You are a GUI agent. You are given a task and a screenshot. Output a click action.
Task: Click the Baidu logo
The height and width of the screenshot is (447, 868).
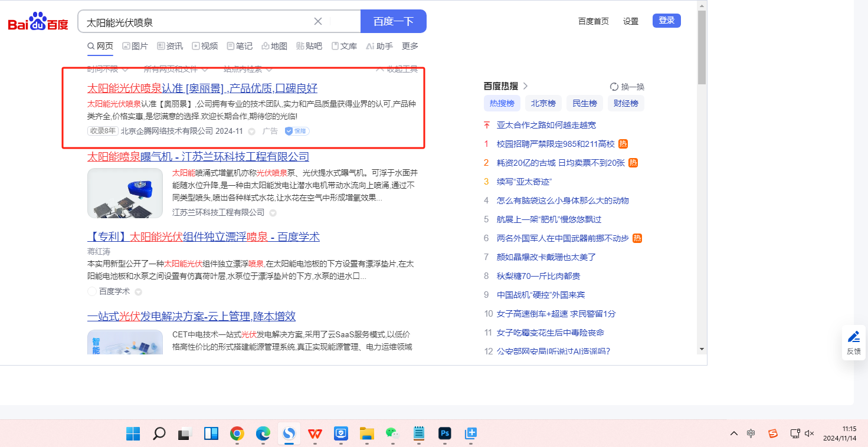coord(38,22)
